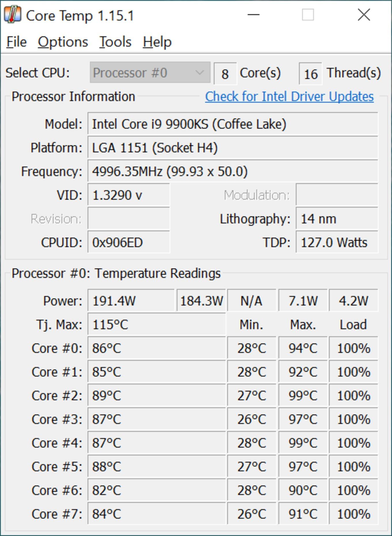This screenshot has width=392, height=536.
Task: Click the empty Modulation field
Action: pyautogui.click(x=337, y=195)
